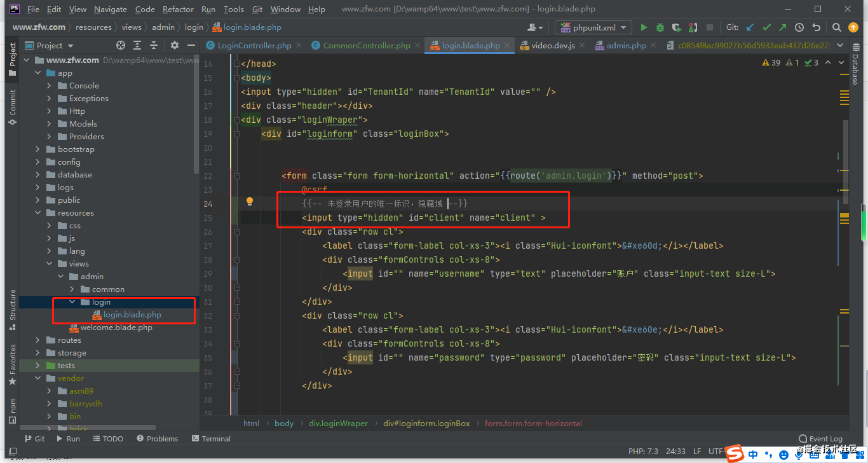Image resolution: width=868 pixels, height=463 pixels.
Task: Run phpunit.xml with coverage
Action: [x=675, y=27]
